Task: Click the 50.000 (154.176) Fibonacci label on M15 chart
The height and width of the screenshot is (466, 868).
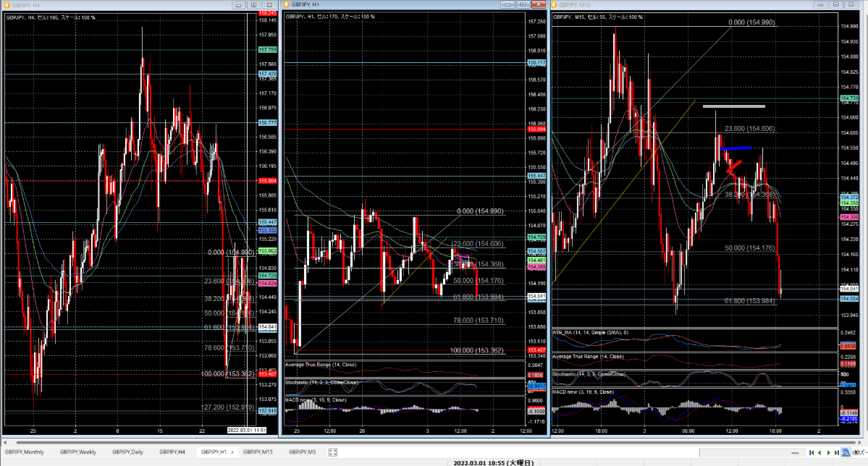Action: click(x=749, y=248)
